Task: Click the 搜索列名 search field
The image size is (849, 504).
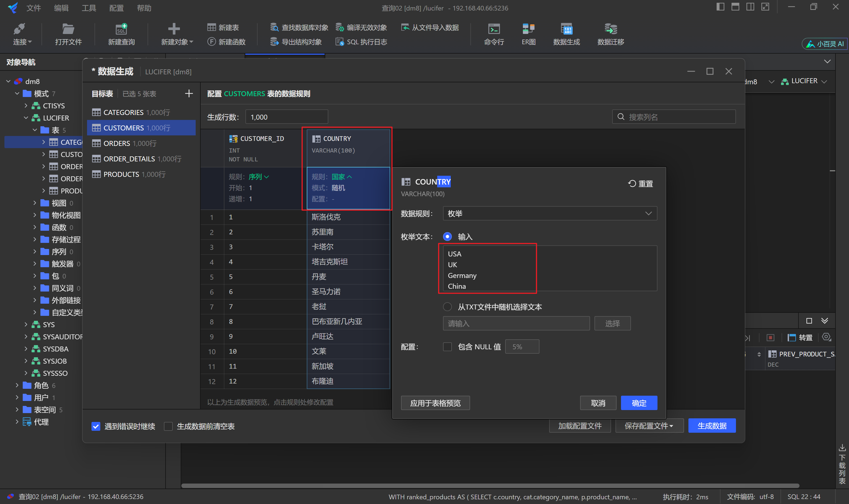Action: click(x=676, y=117)
